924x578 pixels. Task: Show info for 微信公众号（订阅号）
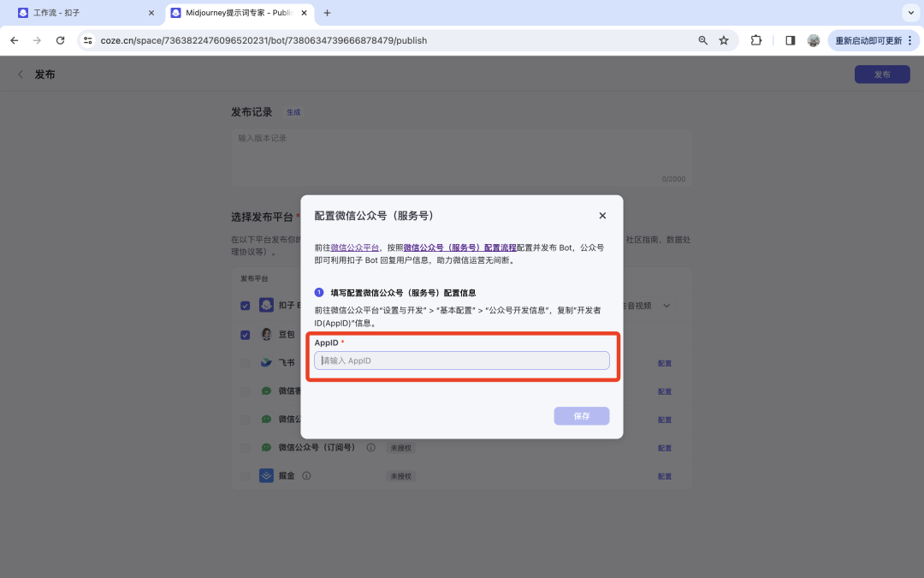pyautogui.click(x=370, y=447)
